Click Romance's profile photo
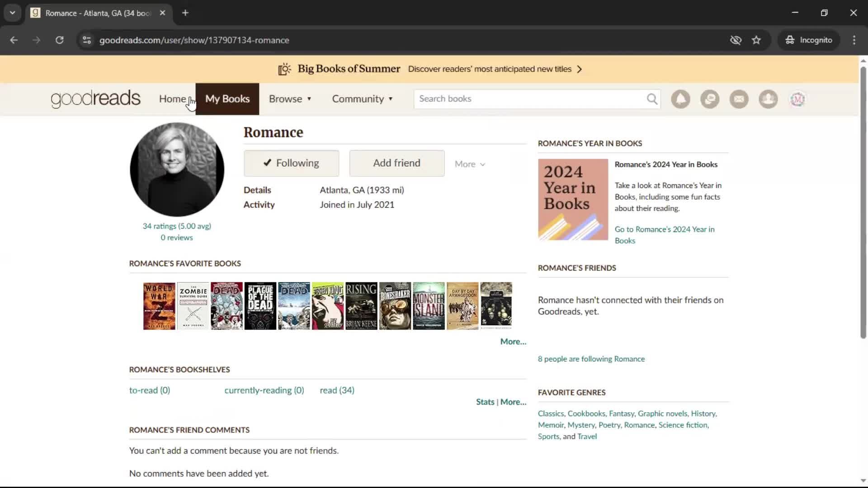The height and width of the screenshot is (488, 868). (177, 170)
